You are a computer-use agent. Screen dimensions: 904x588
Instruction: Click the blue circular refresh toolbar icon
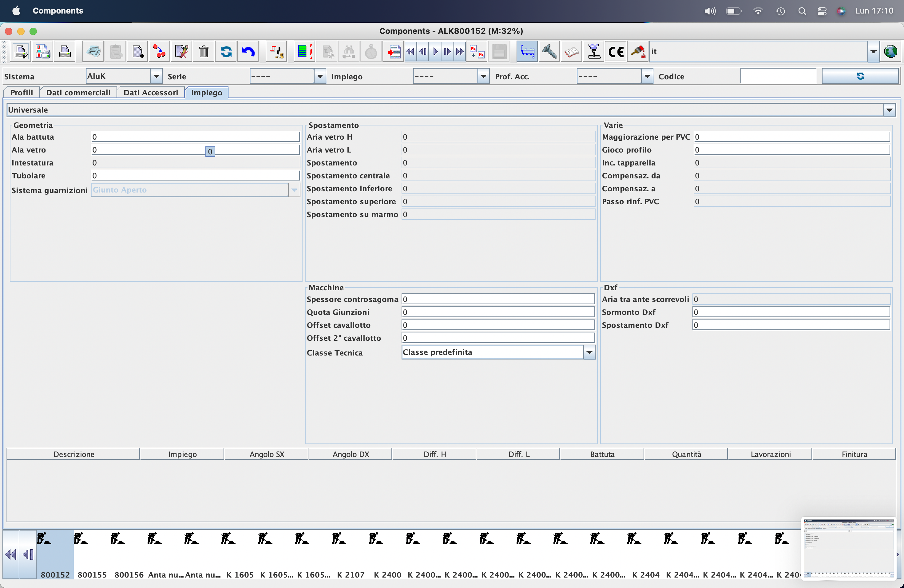tap(226, 52)
